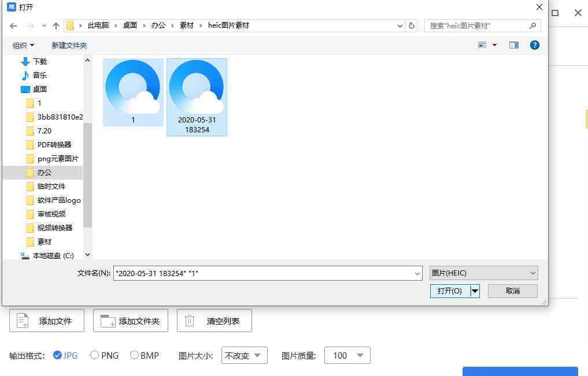The width and height of the screenshot is (588, 376).
Task: Toggle the preview pane icon
Action: click(514, 45)
